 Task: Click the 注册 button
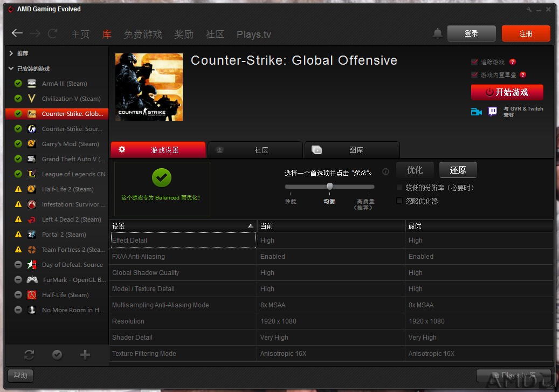coord(526,33)
